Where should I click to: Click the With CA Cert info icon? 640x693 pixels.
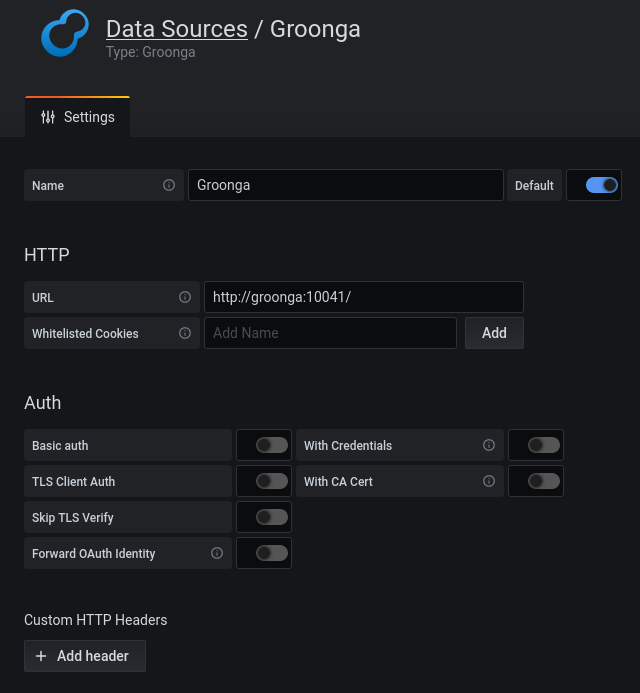coord(489,481)
